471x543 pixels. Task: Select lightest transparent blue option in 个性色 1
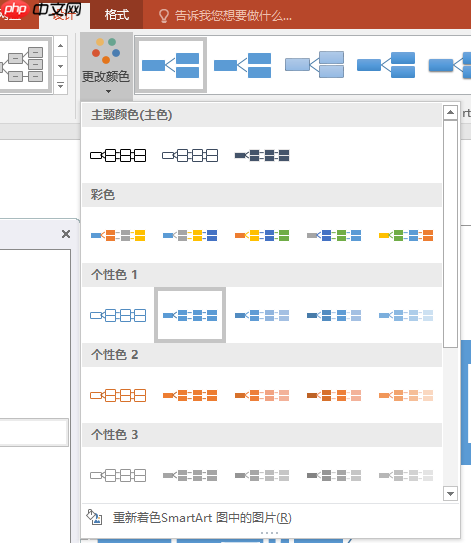406,315
